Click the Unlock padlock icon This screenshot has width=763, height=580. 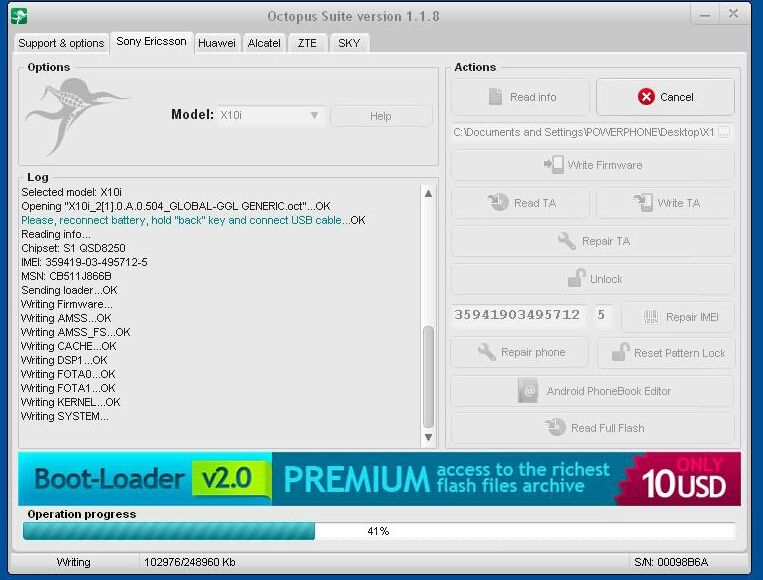[x=576, y=278]
